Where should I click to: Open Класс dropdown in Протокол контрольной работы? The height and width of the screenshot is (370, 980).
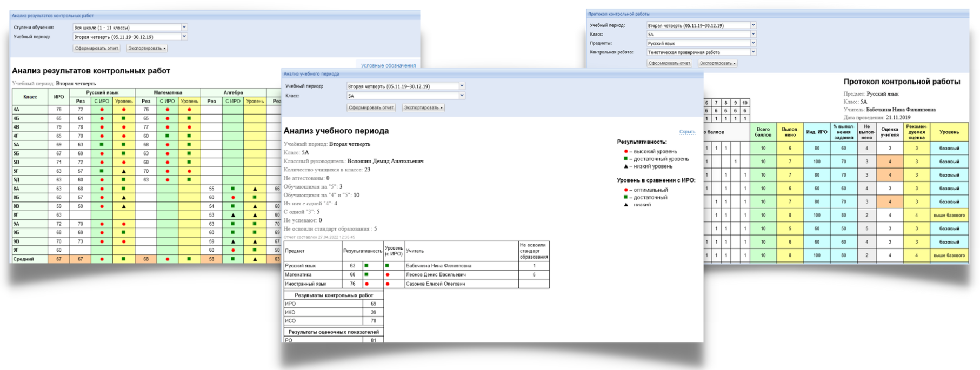(x=701, y=34)
